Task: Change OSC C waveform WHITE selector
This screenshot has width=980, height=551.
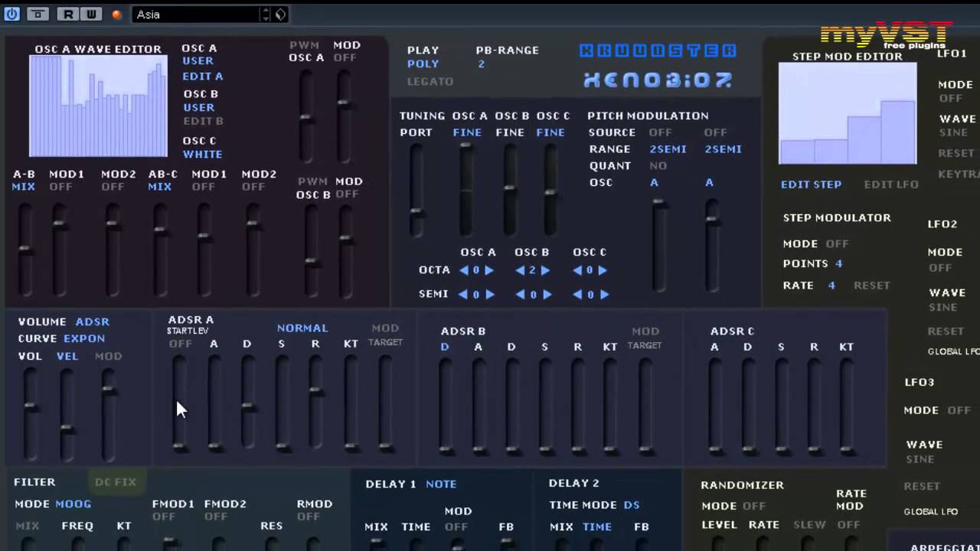Action: click(203, 155)
